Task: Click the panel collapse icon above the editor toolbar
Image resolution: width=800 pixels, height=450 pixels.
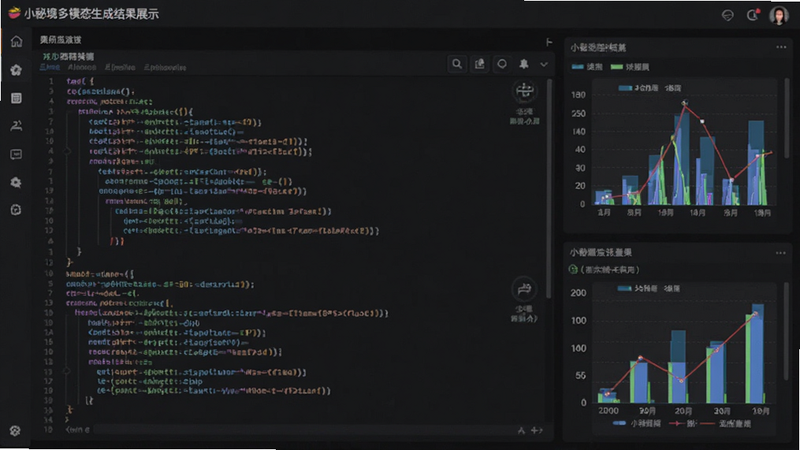Action: (549, 42)
